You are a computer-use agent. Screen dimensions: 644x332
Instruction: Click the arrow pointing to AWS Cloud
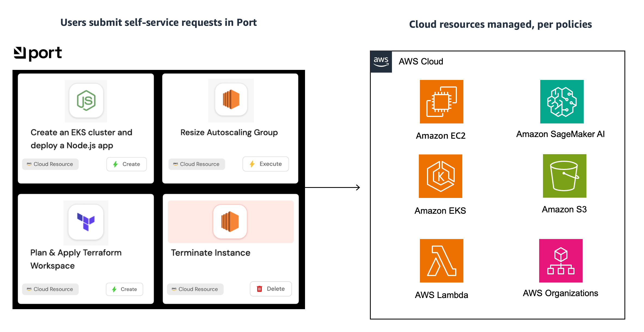coord(333,187)
